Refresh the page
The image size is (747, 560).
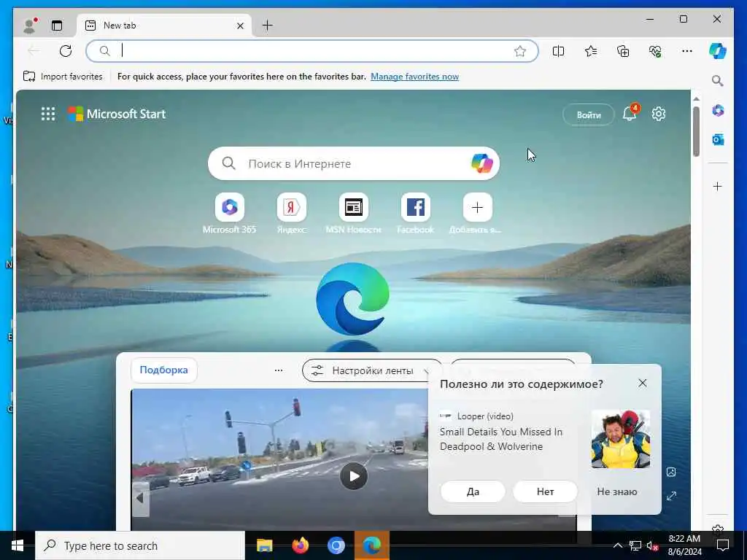click(66, 51)
